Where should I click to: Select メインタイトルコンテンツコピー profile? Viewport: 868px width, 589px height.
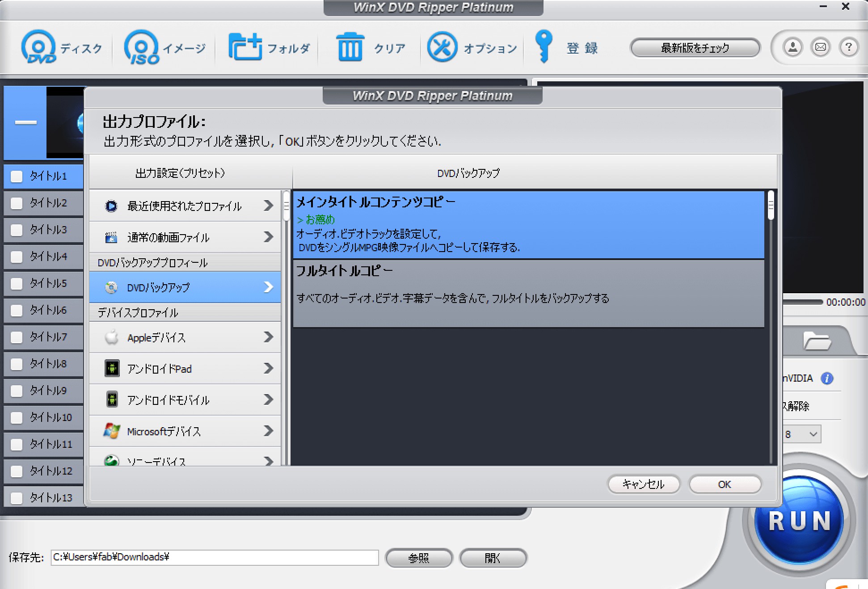528,225
